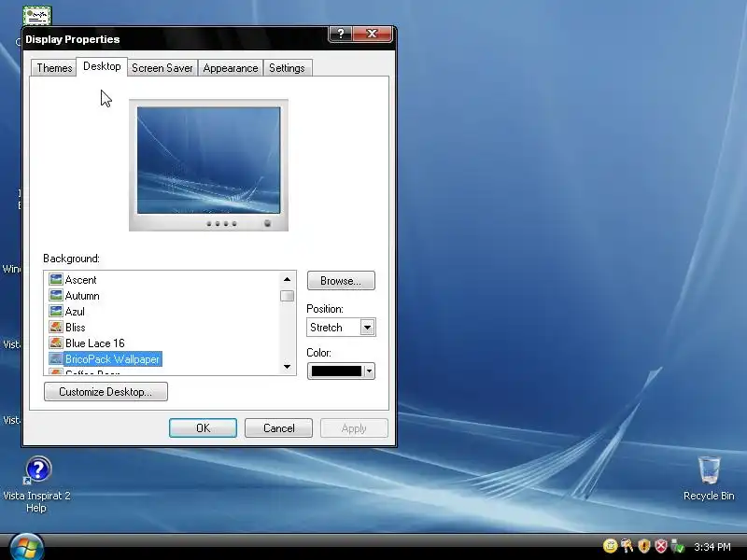Click the black background color swatch
This screenshot has width=747, height=560.
(336, 371)
